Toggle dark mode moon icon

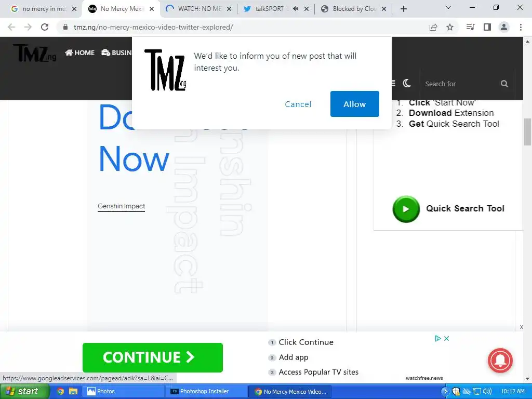coord(407,83)
